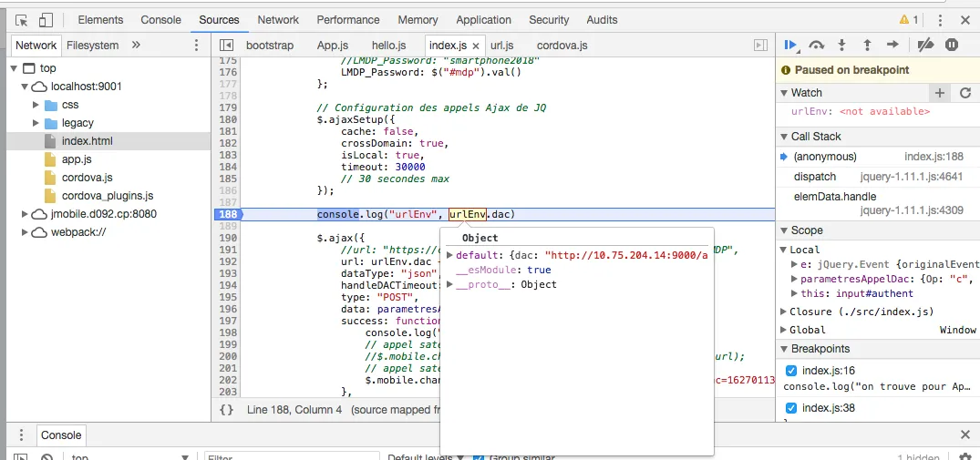
Task: Switch to the Elements panel
Action: tap(100, 20)
